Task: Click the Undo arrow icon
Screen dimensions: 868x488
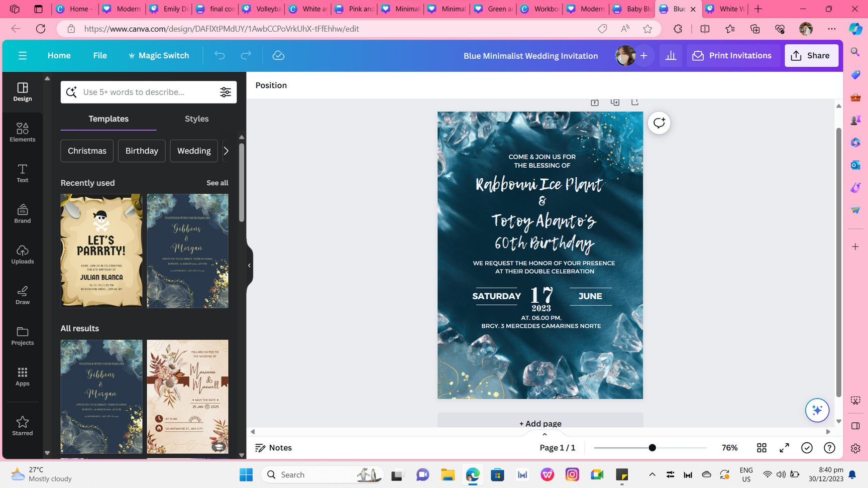Action: (220, 55)
